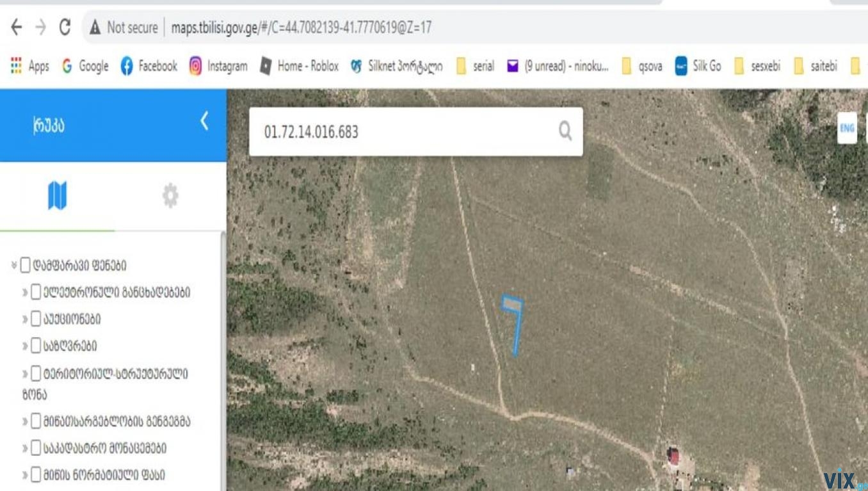Click the browser reload icon
The width and height of the screenshot is (868, 491).
(65, 28)
